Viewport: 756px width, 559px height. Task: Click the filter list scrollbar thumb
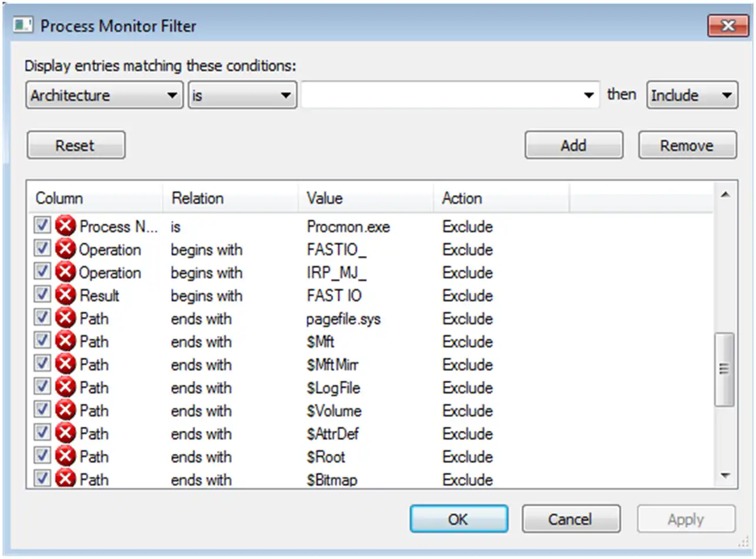724,369
